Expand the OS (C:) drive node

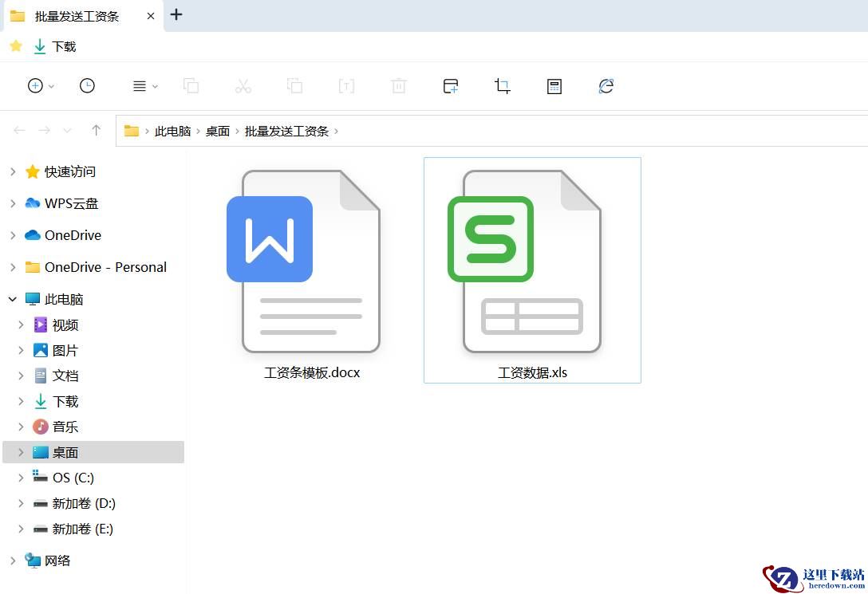tap(21, 478)
